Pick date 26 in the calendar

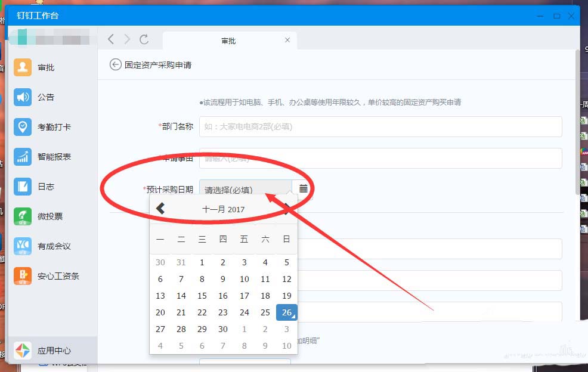tap(286, 312)
